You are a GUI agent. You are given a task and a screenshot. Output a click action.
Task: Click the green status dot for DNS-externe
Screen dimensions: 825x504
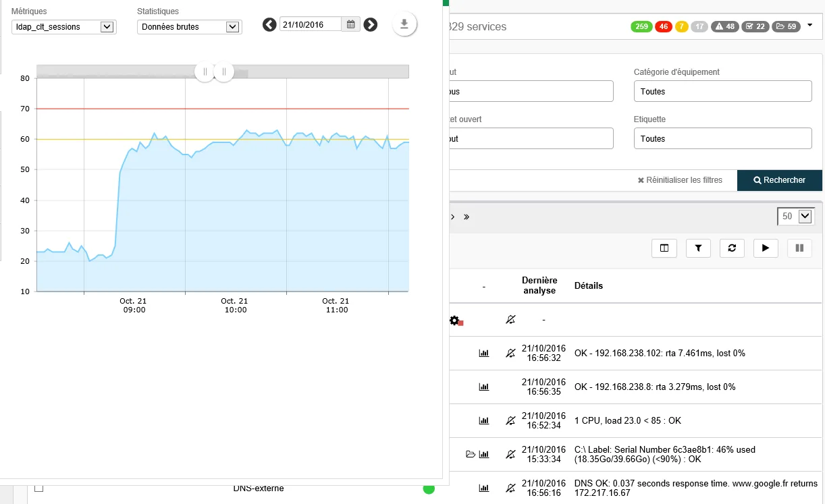coord(429,488)
